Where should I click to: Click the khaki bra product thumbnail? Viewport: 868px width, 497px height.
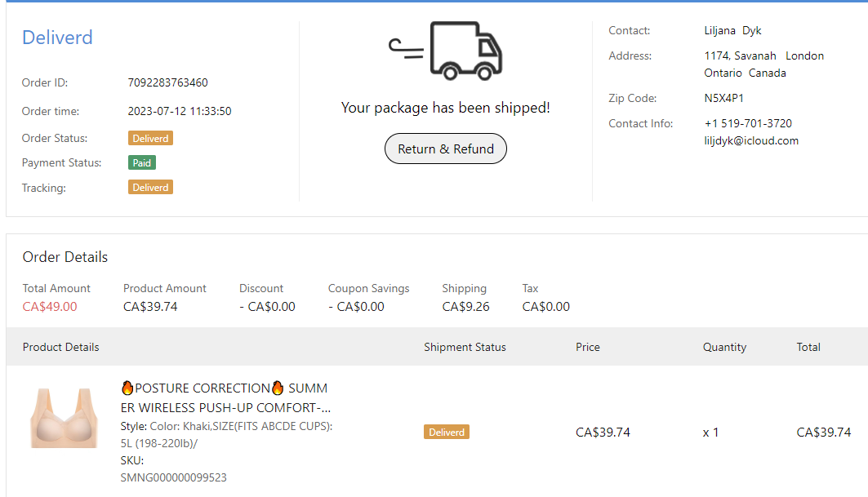(x=64, y=418)
